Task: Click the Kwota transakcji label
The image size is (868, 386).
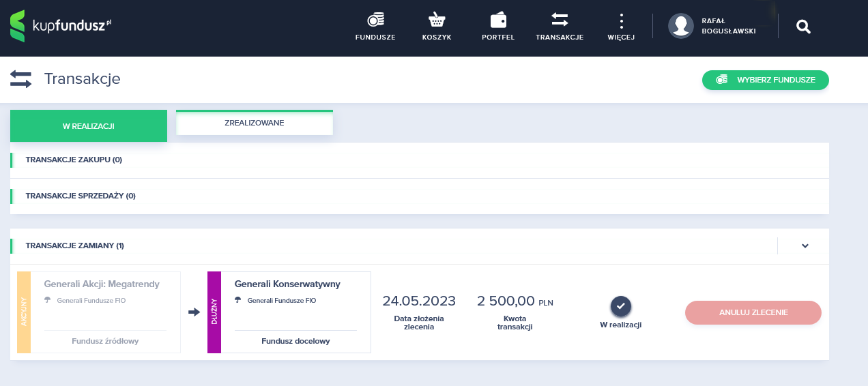Action: (515, 323)
